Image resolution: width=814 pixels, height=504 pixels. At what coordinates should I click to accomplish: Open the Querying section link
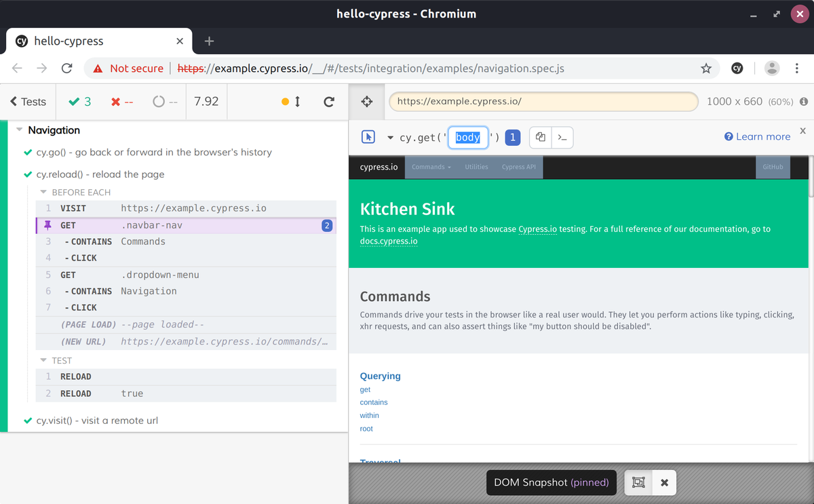(x=380, y=376)
